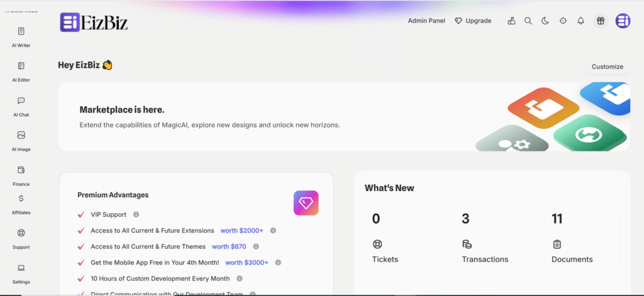Click the search magnifier icon in header
Screen dimensions: 644x296
point(528,21)
